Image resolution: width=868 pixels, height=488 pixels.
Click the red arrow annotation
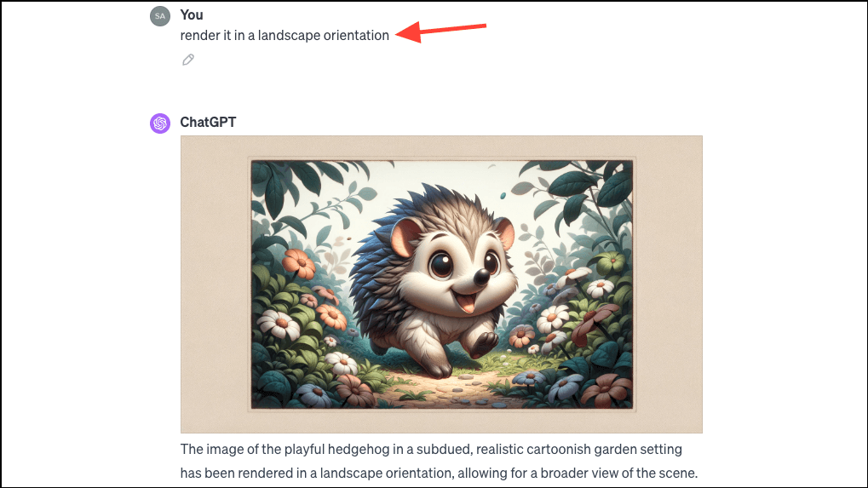pyautogui.click(x=441, y=31)
